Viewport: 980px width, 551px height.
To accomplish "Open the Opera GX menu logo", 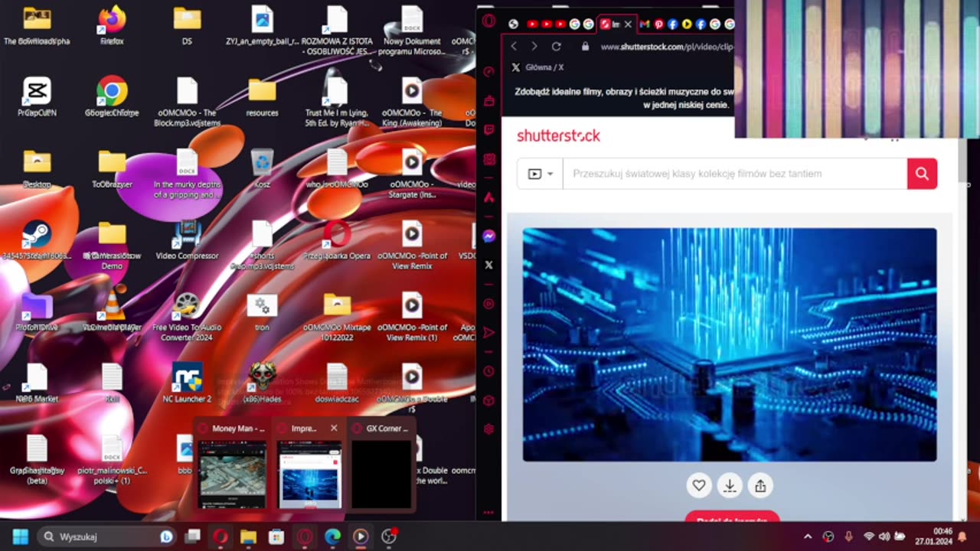I will [x=488, y=22].
